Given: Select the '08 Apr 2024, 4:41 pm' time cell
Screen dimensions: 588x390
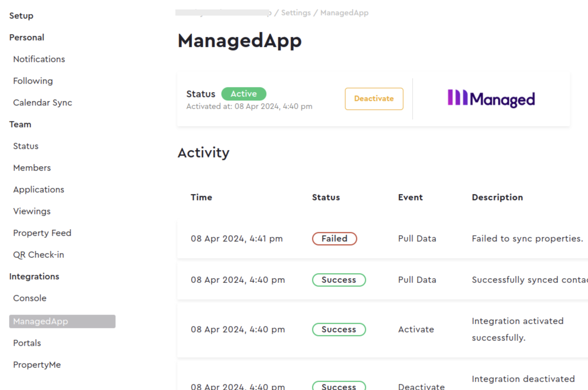Looking at the screenshot, I should tap(237, 239).
